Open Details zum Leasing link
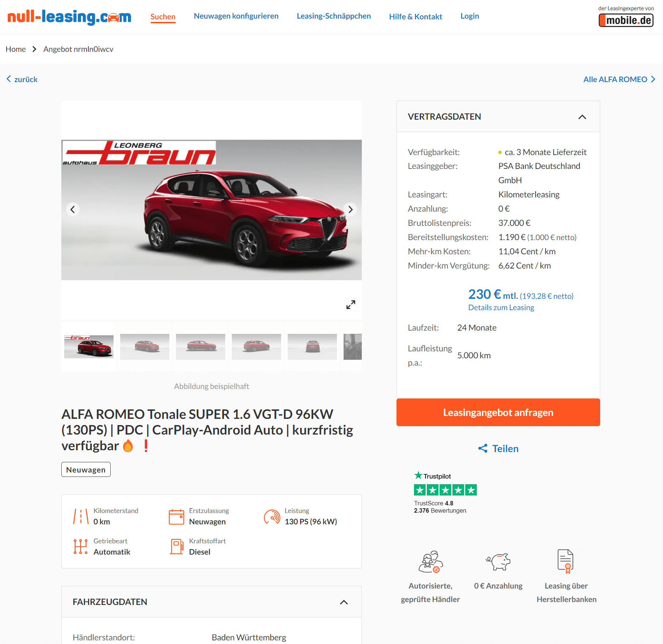Viewport: 663px width, 644px height. pos(501,308)
